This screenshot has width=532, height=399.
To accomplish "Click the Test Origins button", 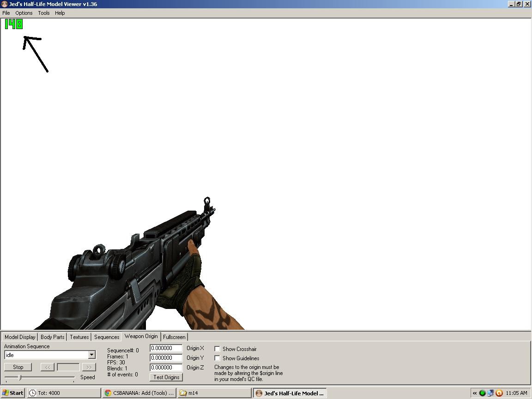I will click(x=166, y=377).
